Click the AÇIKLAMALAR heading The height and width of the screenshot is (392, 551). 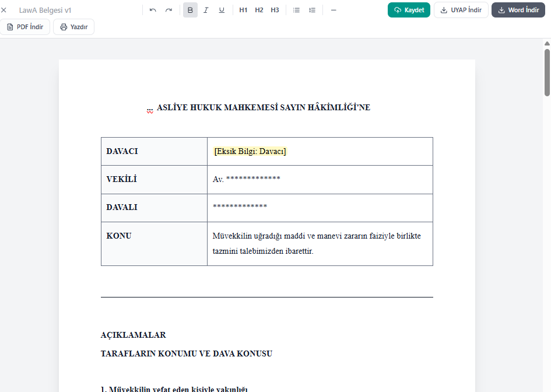pos(133,335)
